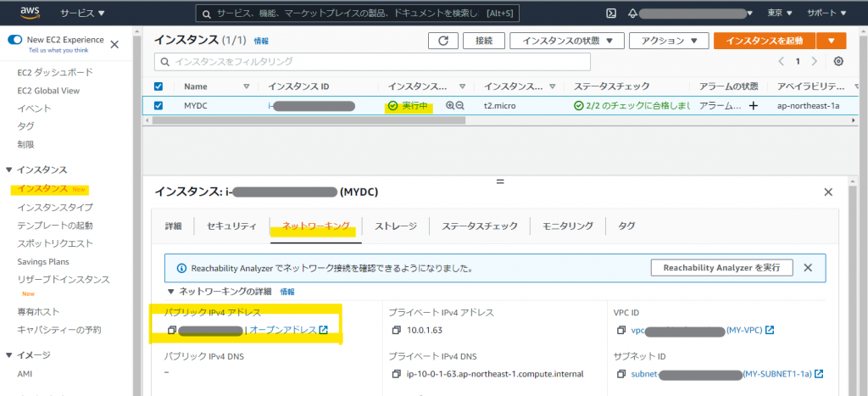The height and width of the screenshot is (396, 868).
Task: Copy the private IPv4 address 10.0.1.63
Action: point(395,330)
